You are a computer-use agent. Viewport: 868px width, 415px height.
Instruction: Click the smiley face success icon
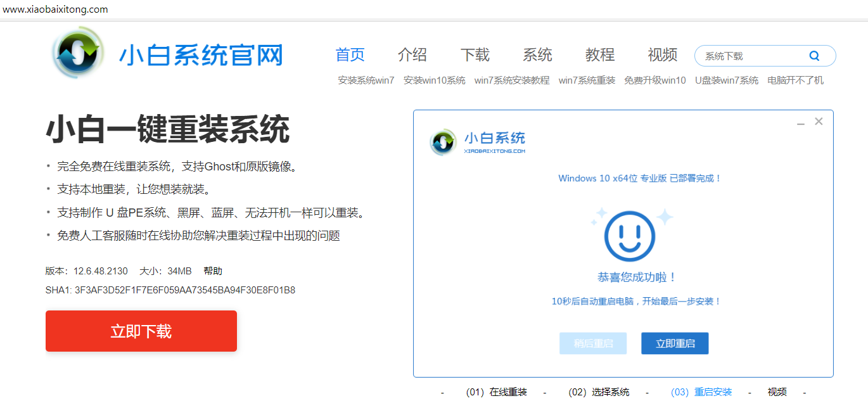click(x=629, y=236)
